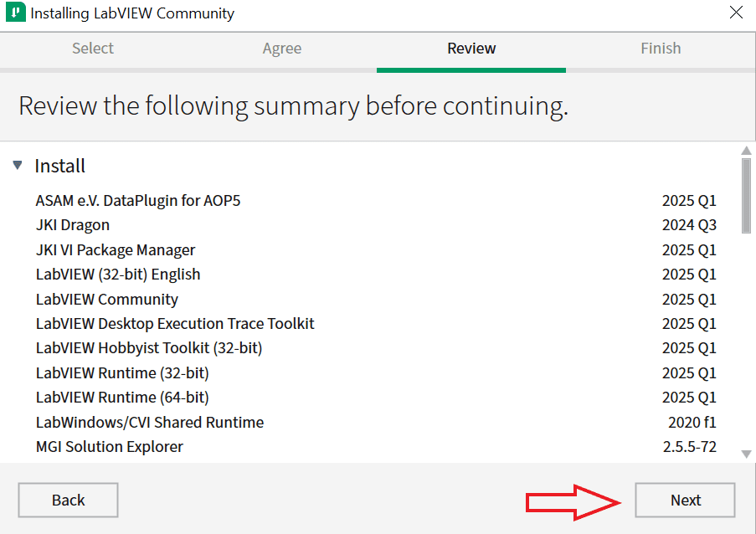Click LabWindows/CVI Shared Runtime entry
This screenshot has width=756, height=534.
[x=150, y=423]
